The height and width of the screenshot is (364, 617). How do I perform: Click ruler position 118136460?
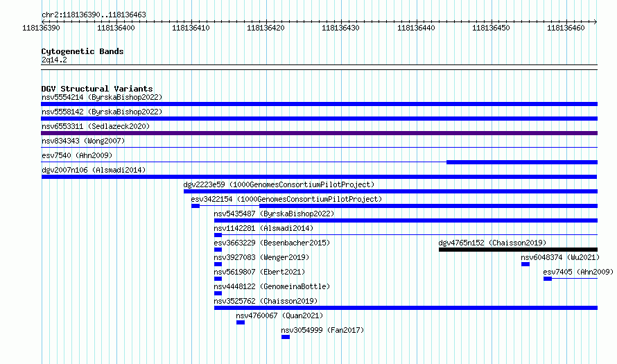pyautogui.click(x=566, y=28)
